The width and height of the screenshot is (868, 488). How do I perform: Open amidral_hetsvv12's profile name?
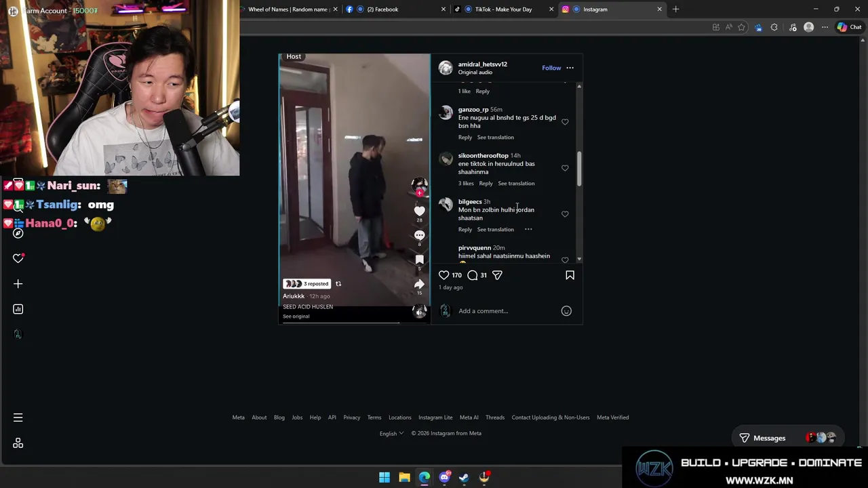click(x=482, y=64)
